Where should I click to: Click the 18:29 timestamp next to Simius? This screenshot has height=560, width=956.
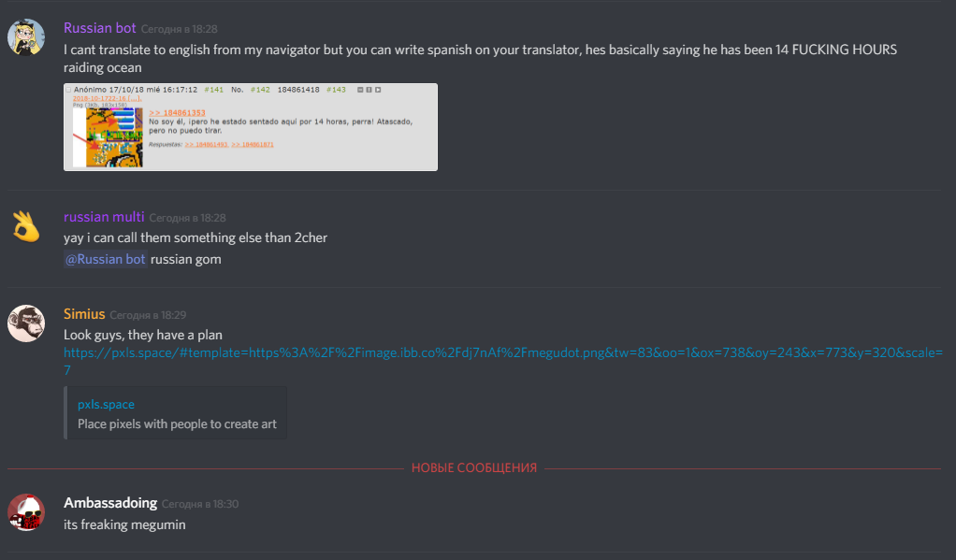pos(148,315)
